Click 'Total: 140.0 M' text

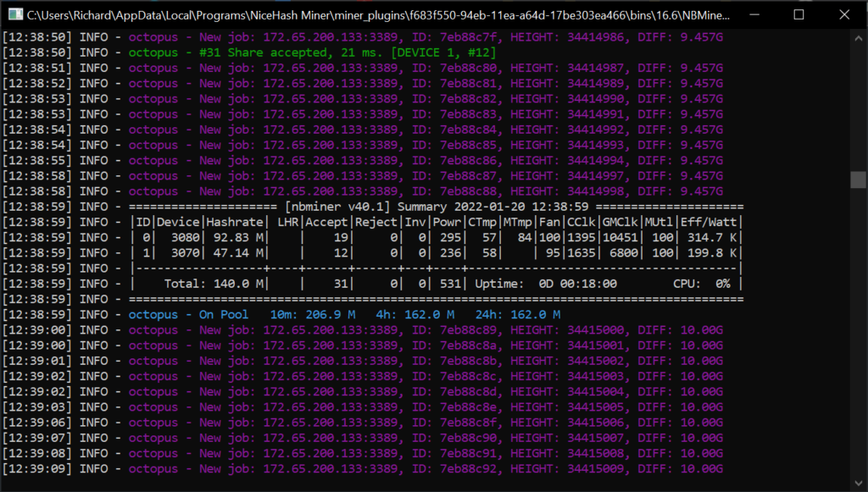(x=214, y=285)
